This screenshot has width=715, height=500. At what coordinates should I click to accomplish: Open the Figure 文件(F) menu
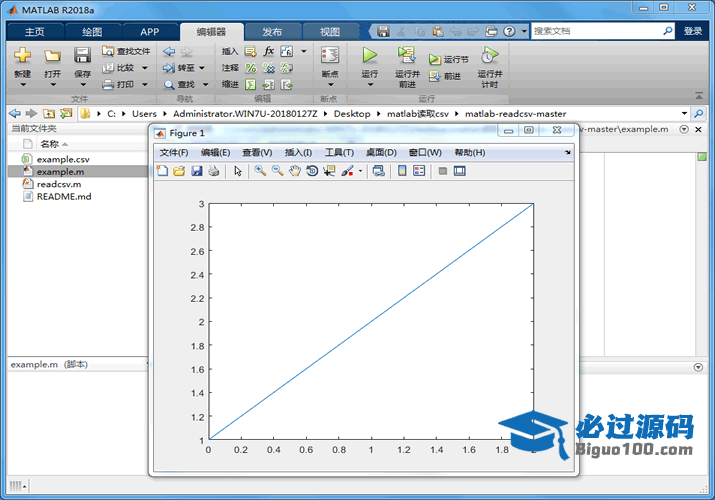pos(174,152)
